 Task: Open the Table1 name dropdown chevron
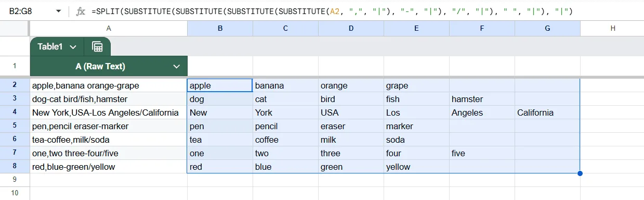[x=73, y=47]
